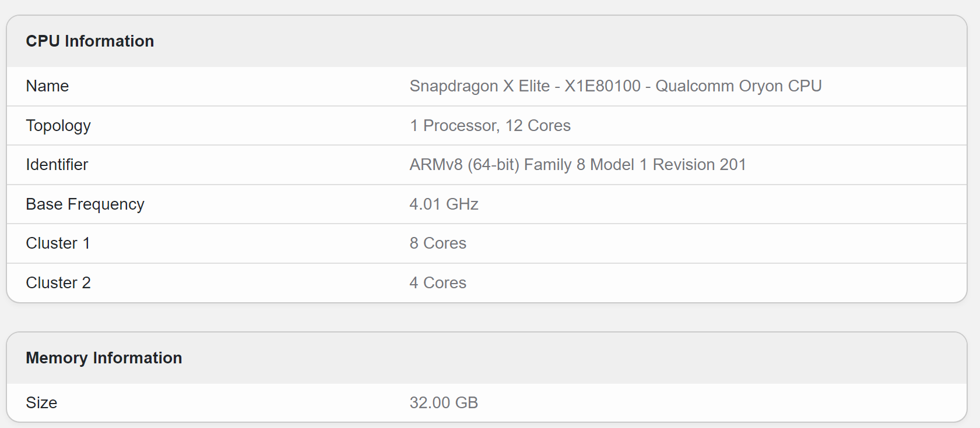
Task: Click the Cluster 1 label
Action: pyautogui.click(x=58, y=243)
